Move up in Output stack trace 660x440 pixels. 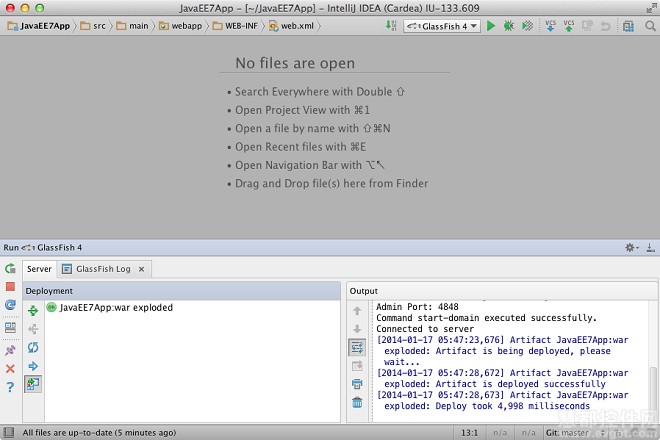point(357,311)
